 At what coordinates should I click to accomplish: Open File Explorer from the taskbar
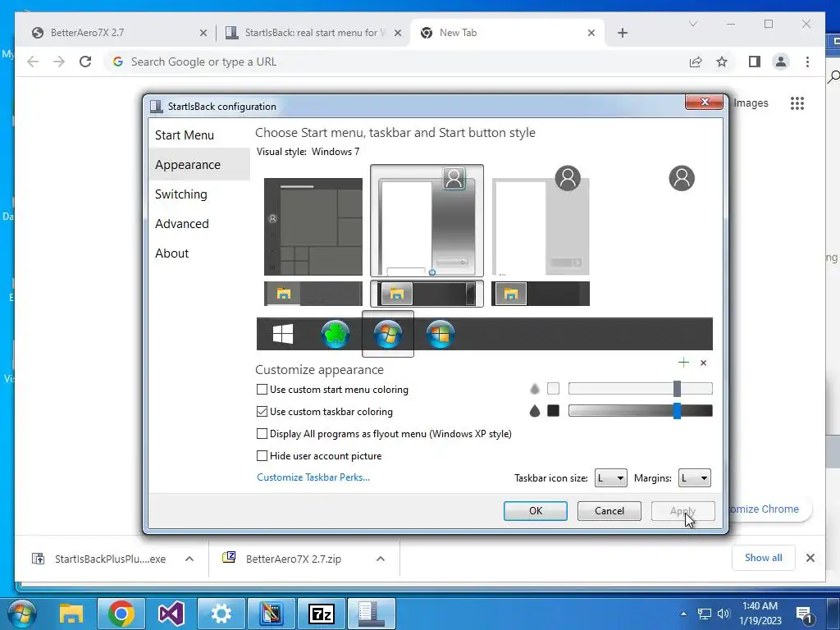click(x=71, y=614)
